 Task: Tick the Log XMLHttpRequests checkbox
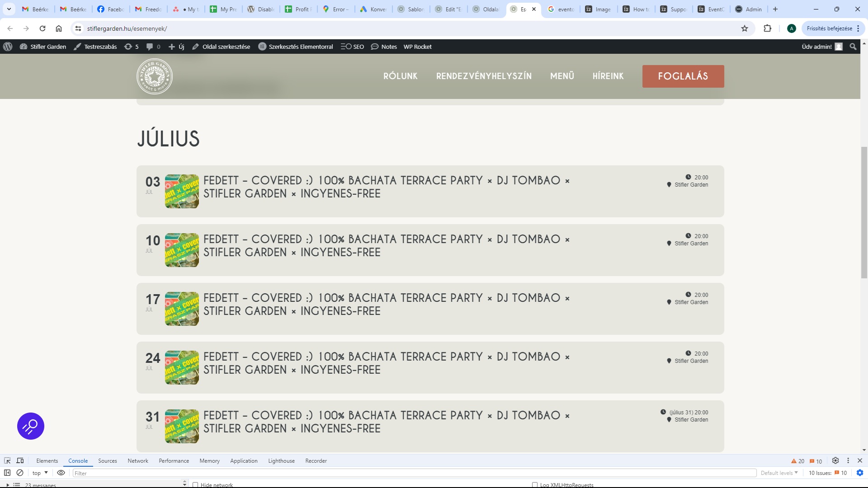pyautogui.click(x=535, y=485)
